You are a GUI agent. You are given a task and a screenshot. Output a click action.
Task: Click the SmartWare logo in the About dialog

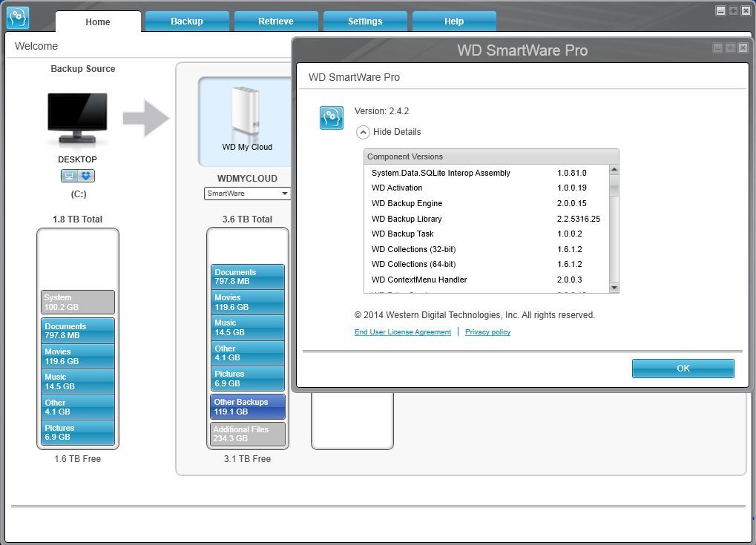(x=332, y=118)
